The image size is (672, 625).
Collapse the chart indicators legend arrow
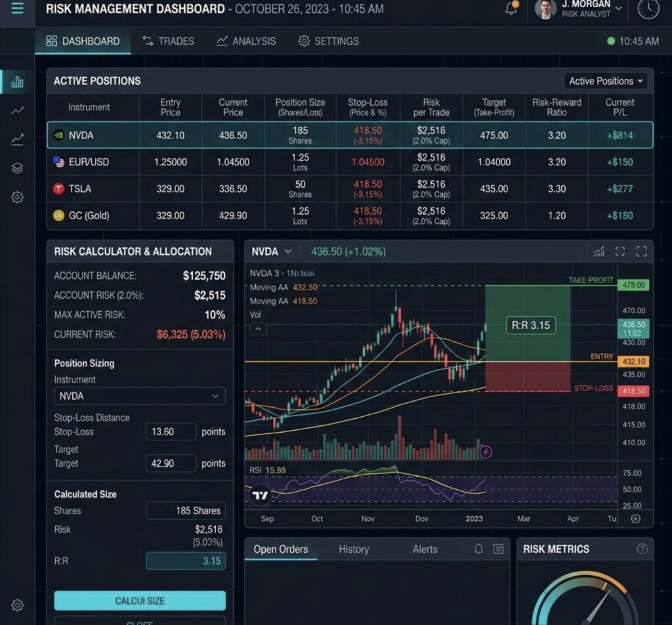pyautogui.click(x=258, y=329)
